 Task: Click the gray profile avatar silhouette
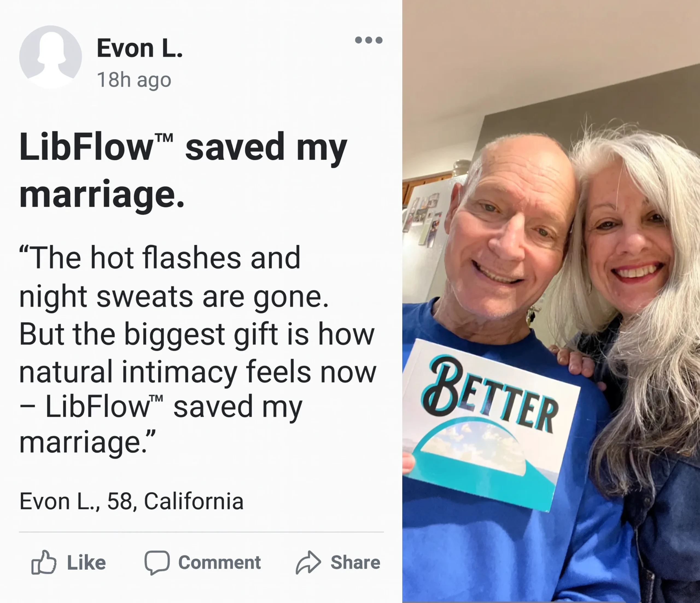click(50, 56)
